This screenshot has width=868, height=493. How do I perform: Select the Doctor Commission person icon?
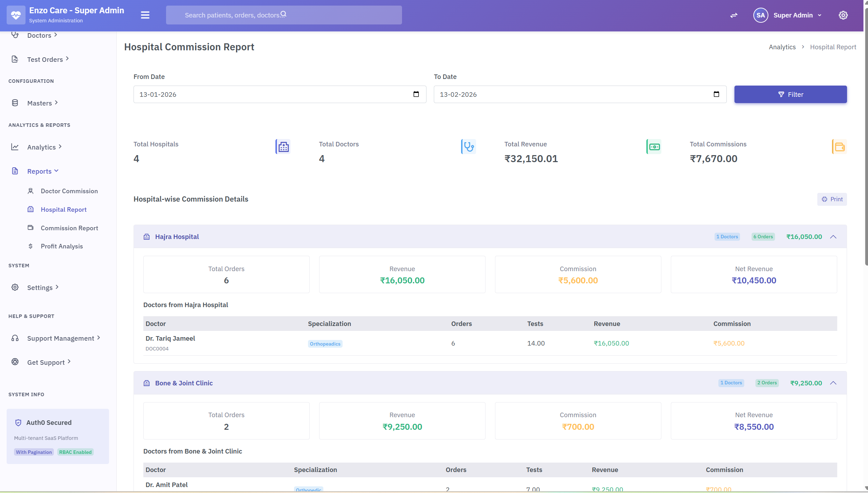click(x=31, y=191)
